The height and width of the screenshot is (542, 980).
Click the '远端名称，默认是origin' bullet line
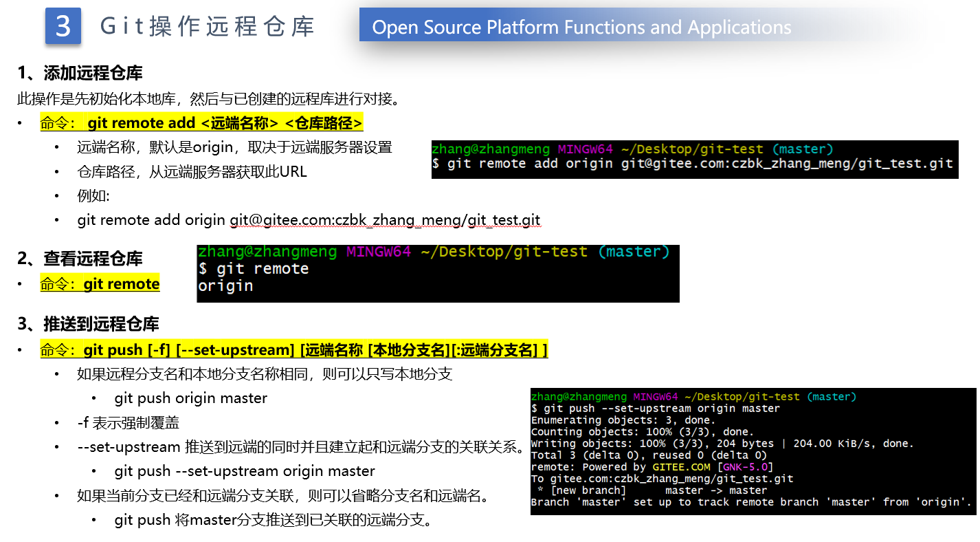click(234, 147)
